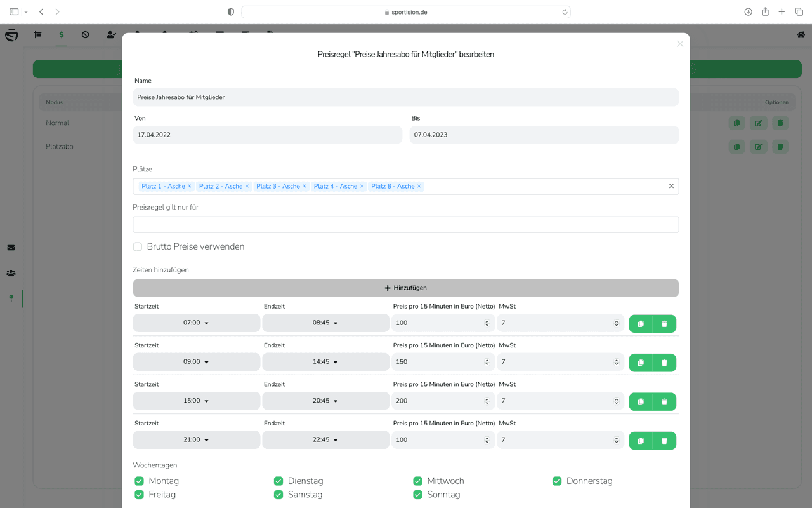Enable Brutto Preise verwenden checkbox
This screenshot has width=812, height=508.
pyautogui.click(x=138, y=246)
